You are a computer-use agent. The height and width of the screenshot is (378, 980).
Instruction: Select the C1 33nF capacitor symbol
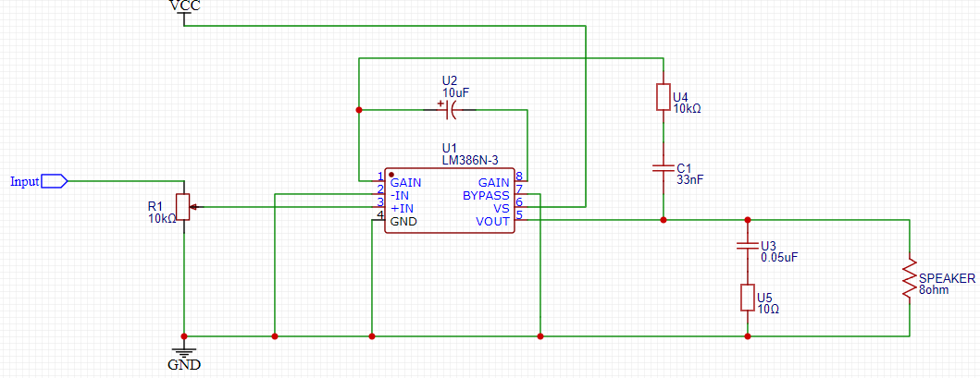(x=664, y=168)
